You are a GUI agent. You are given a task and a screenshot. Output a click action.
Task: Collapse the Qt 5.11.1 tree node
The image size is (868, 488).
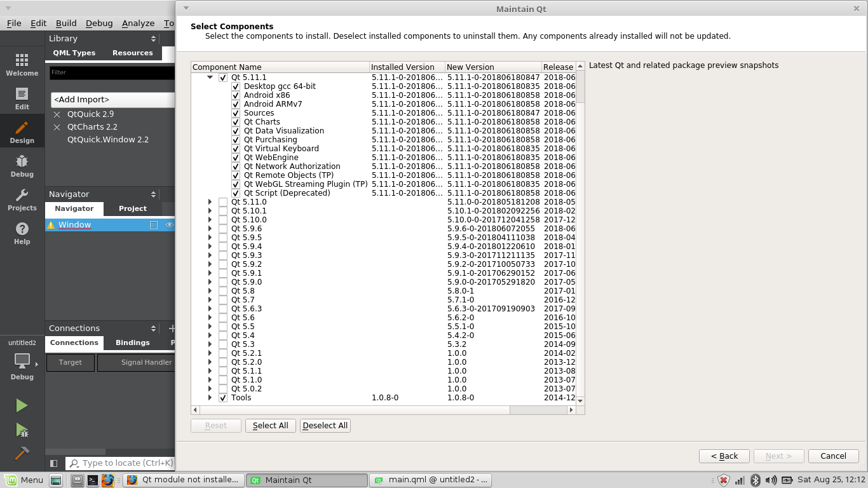coord(210,77)
